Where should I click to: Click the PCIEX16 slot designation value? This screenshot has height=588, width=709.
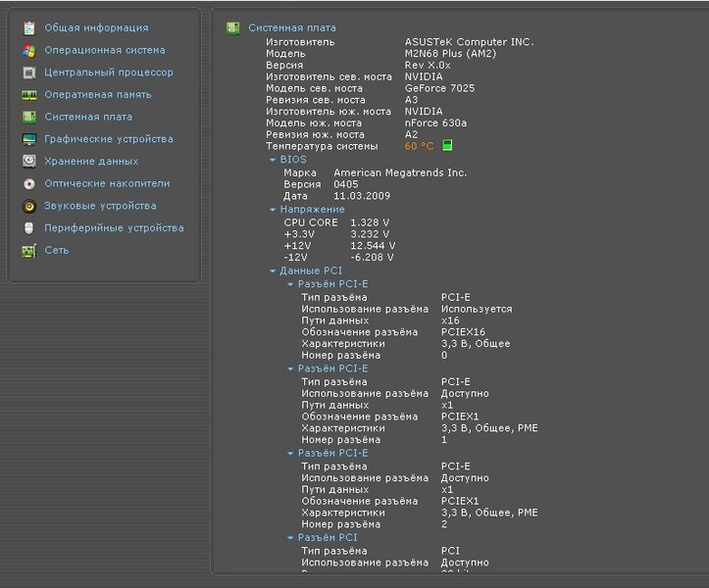[x=463, y=332]
